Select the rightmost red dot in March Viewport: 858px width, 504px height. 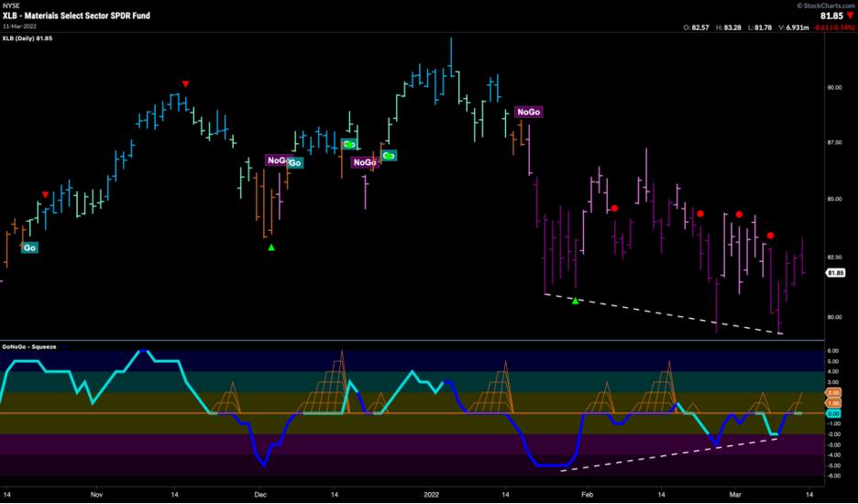click(771, 236)
